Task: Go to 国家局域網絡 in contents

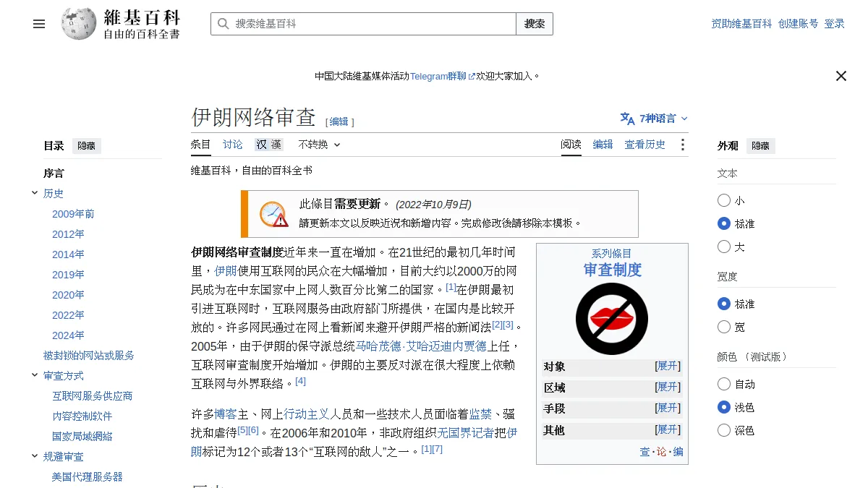Action: tap(82, 437)
